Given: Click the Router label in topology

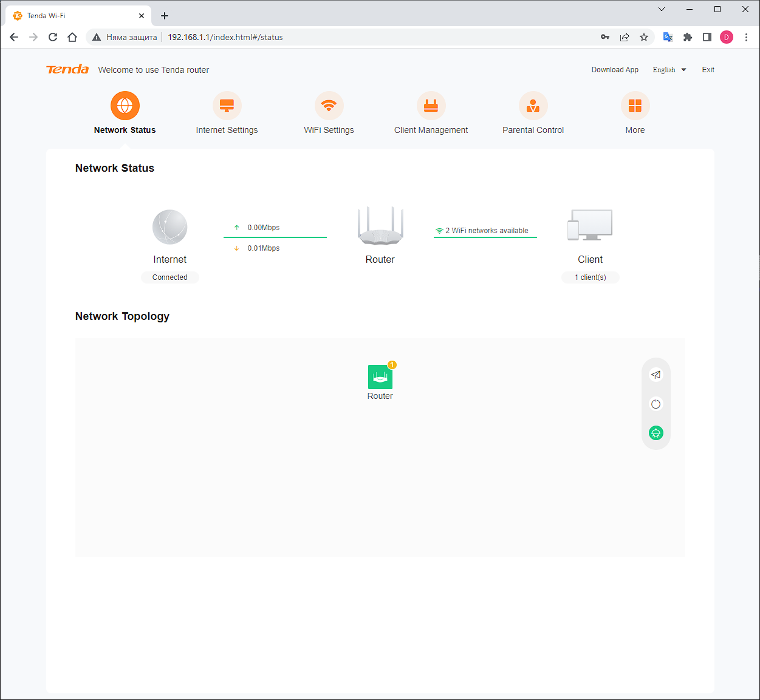Looking at the screenshot, I should [380, 396].
